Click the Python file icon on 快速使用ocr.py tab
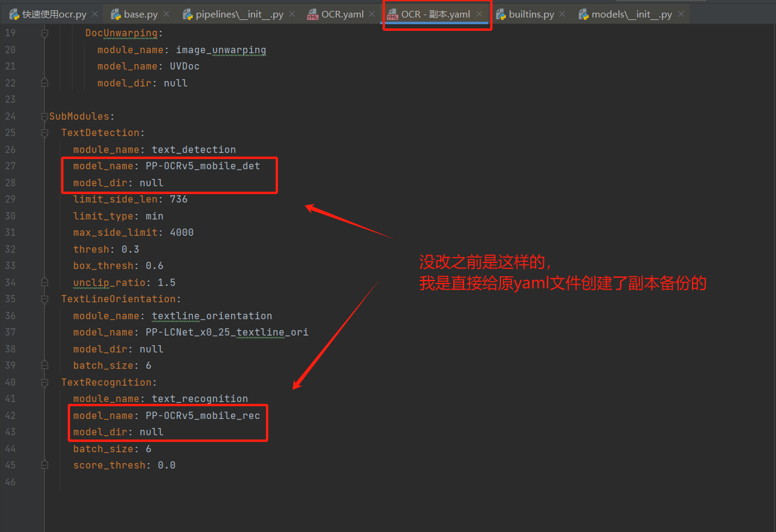776x532 pixels. [14, 14]
